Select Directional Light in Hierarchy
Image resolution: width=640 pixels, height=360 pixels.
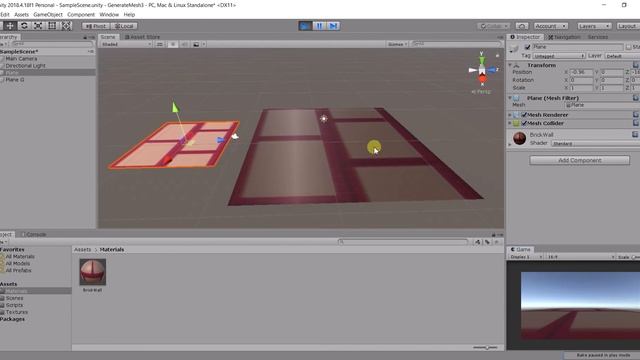(25, 65)
